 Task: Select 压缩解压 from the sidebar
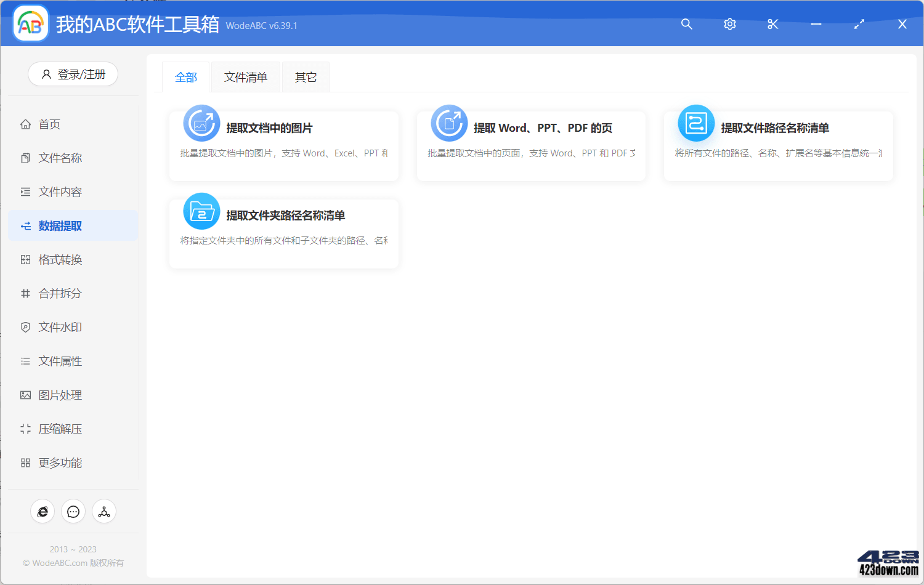[60, 429]
